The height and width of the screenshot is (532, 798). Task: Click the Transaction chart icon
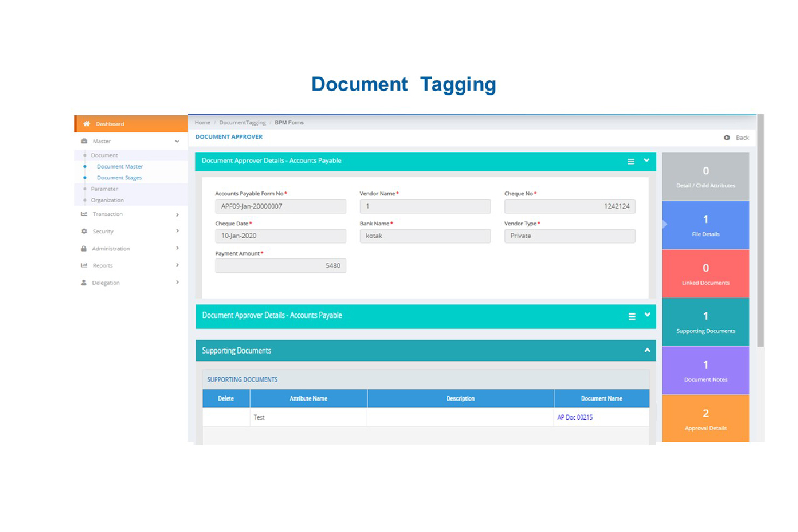coord(84,214)
